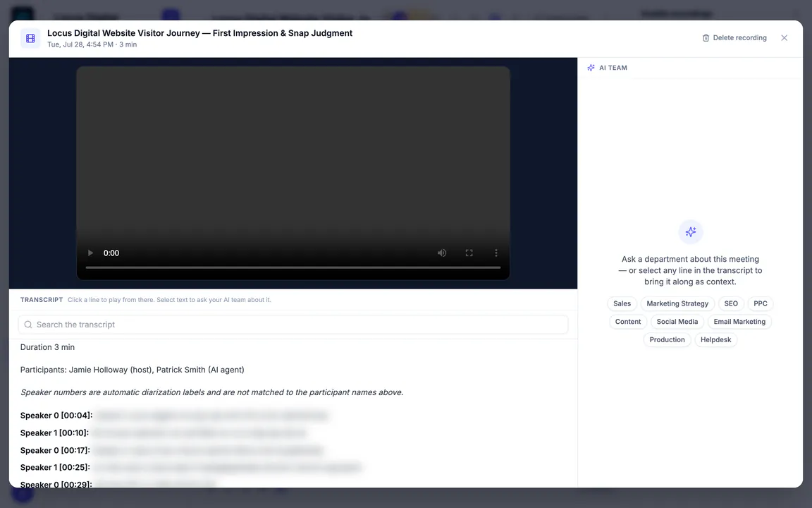Close the recording dialog
Screen dimensions: 812x508
(784, 38)
